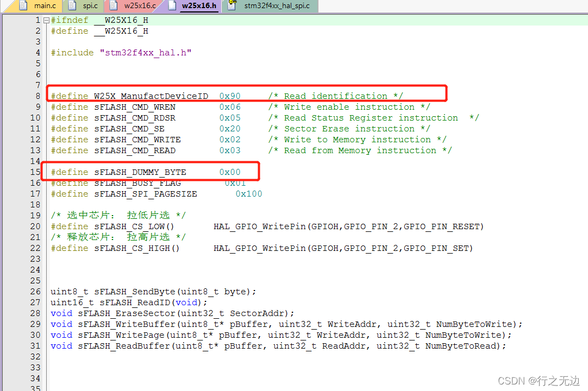Click the "Write to Memory instruction" comment
588x391 pixels.
tap(358, 140)
